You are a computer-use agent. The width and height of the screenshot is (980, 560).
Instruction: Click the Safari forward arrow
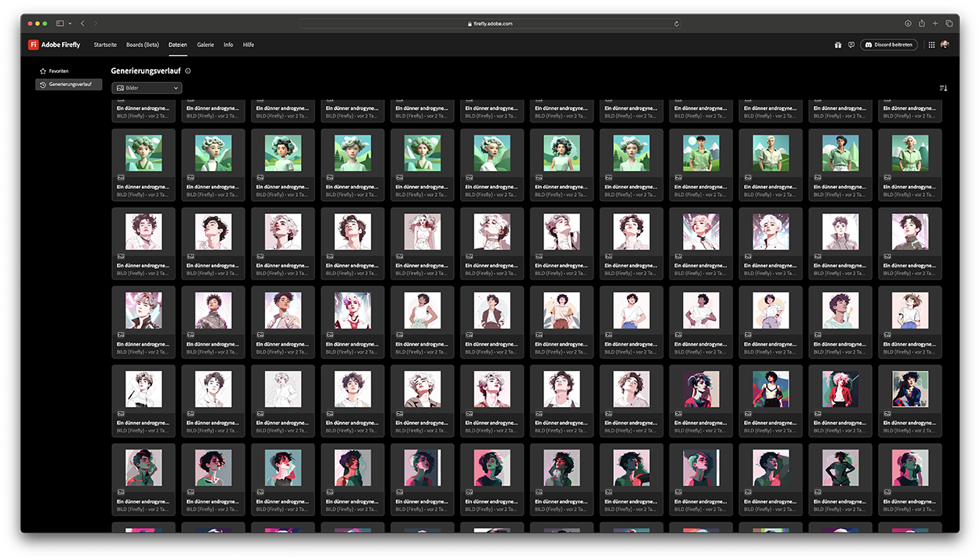pyautogui.click(x=96, y=24)
